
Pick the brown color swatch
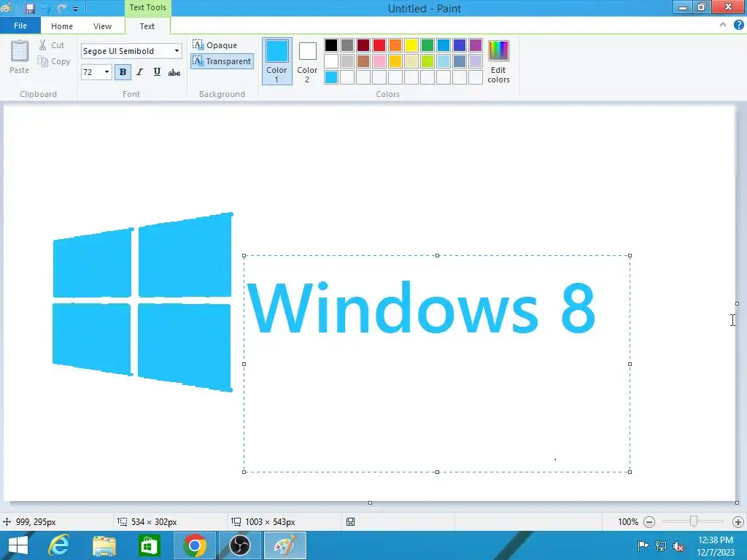click(363, 61)
